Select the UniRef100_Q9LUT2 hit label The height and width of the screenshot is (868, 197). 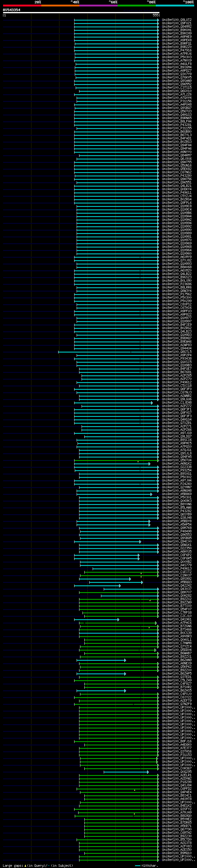(x=177, y=20)
